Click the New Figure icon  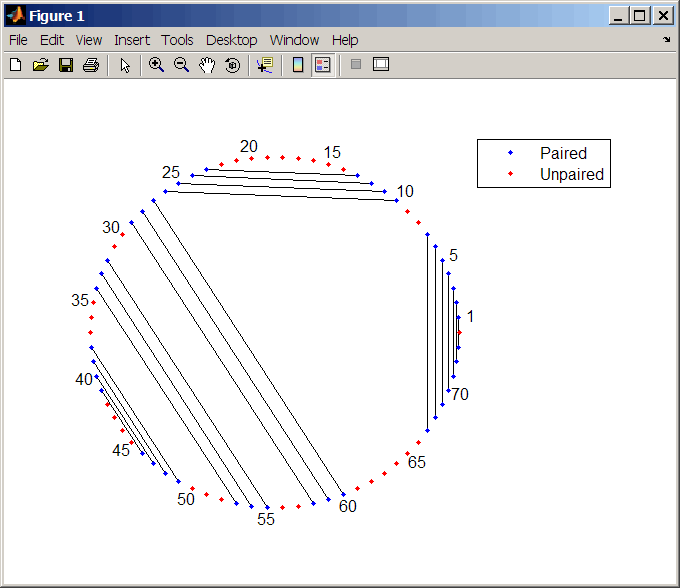(16, 65)
